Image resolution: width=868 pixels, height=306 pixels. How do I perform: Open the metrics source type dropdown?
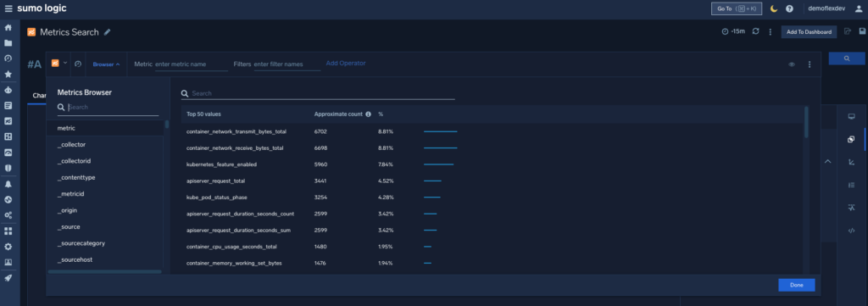(x=59, y=63)
